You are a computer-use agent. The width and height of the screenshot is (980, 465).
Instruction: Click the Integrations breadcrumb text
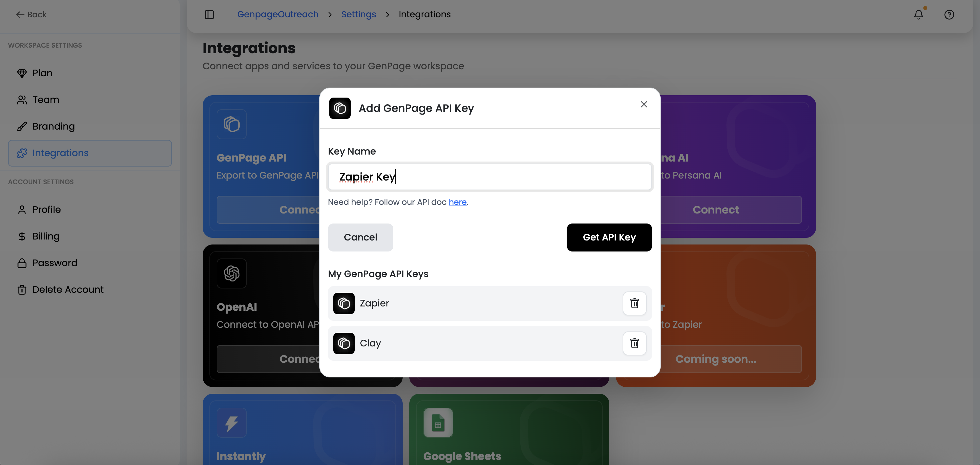point(424,14)
